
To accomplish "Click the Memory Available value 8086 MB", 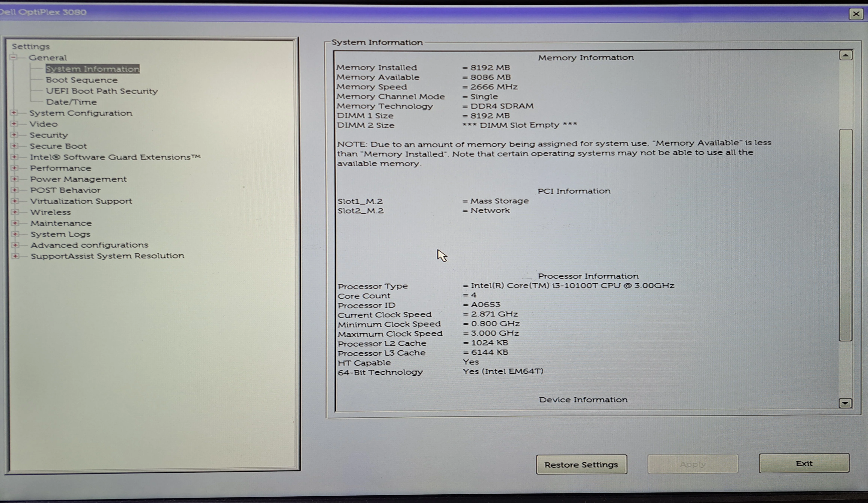I will tap(491, 77).
